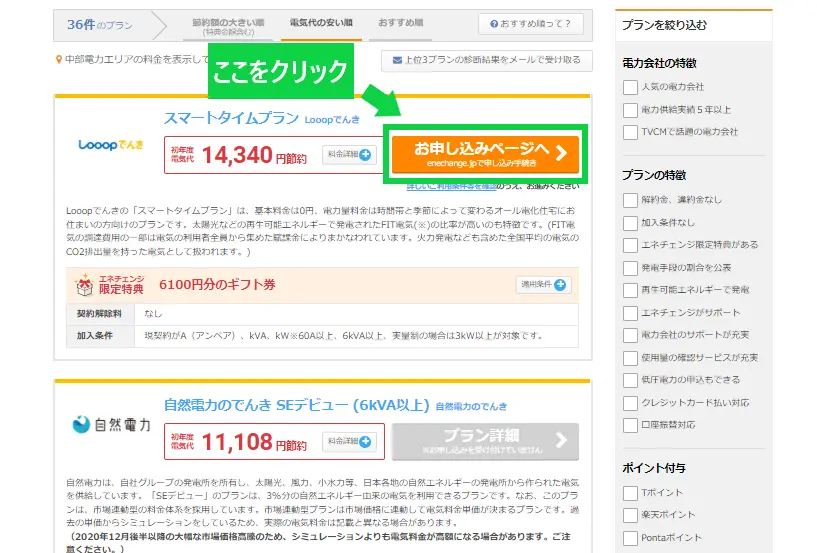Click the 契約解除料 row label

[x=99, y=314]
